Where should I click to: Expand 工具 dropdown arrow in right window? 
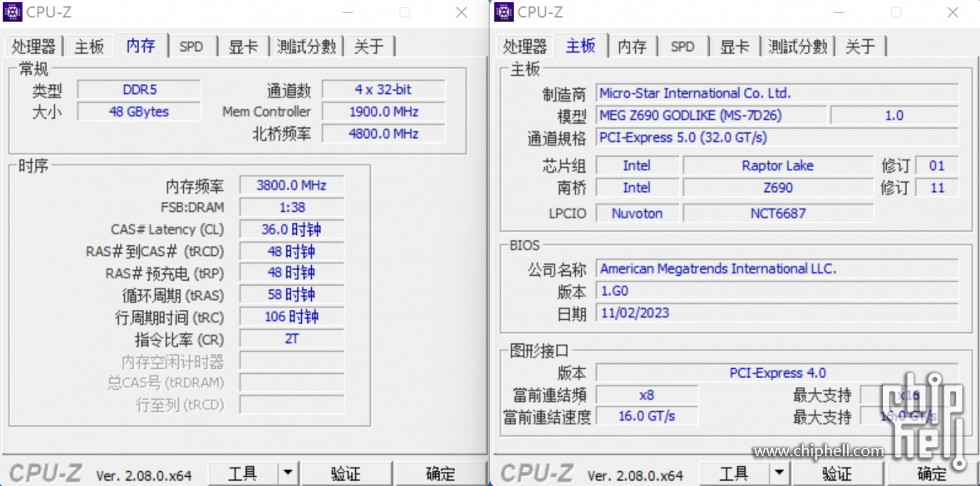click(x=779, y=474)
